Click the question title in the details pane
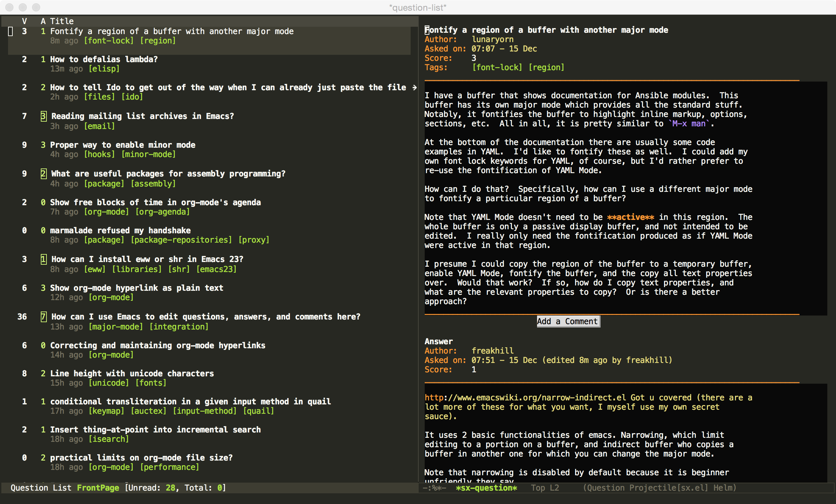This screenshot has width=836, height=504. [x=546, y=30]
